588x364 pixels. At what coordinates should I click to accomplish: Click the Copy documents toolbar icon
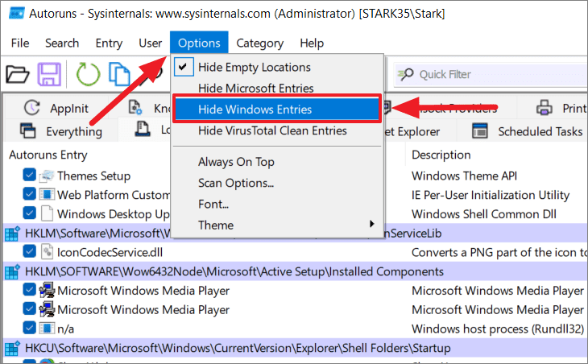119,74
